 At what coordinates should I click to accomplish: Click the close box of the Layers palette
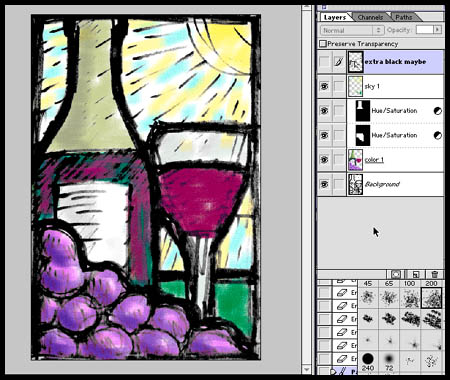[x=324, y=7]
